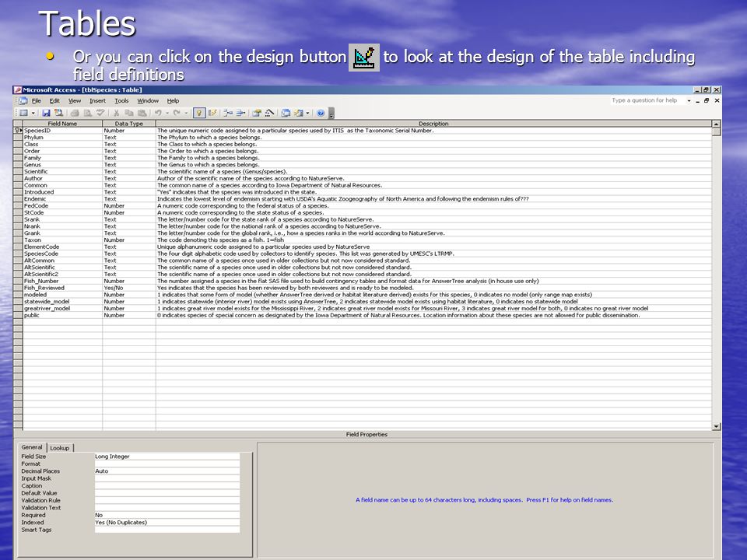This screenshot has width=747, height=560.
Task: Click the Microsoft Access Help icon
Action: tap(321, 114)
